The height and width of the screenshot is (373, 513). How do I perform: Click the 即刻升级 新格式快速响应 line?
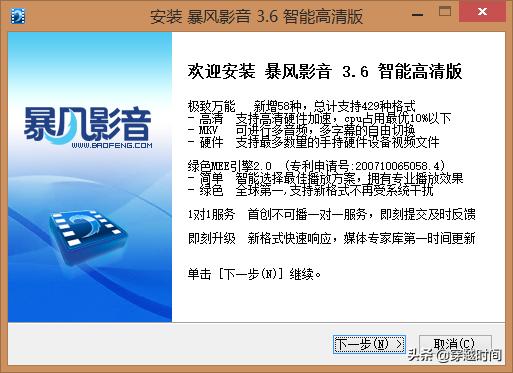(332, 238)
